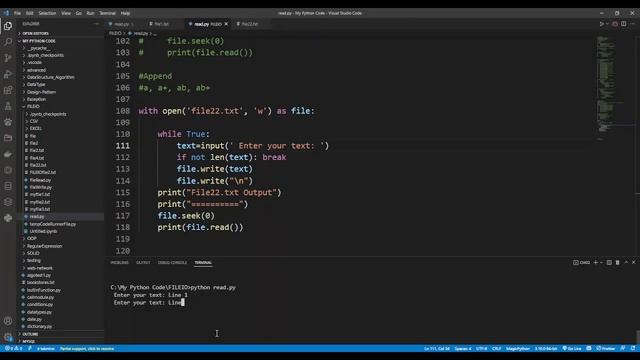
Task: Place cursor on code line 111 input text
Action: pos(252,146)
